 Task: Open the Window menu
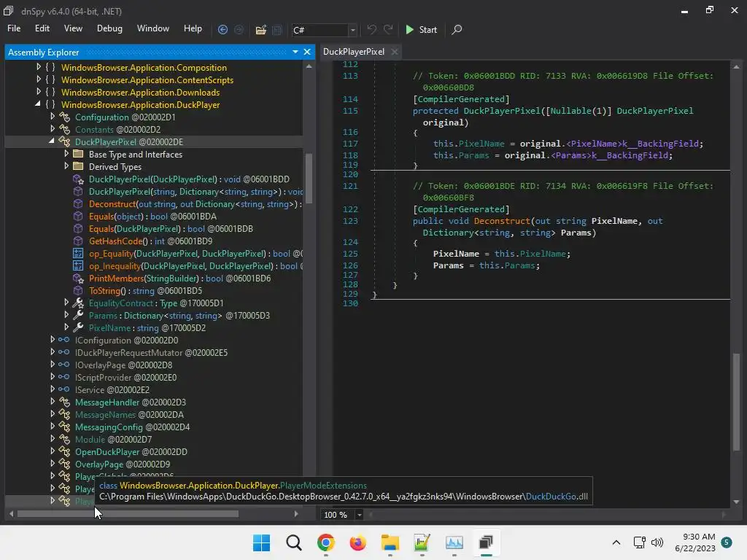click(x=153, y=28)
